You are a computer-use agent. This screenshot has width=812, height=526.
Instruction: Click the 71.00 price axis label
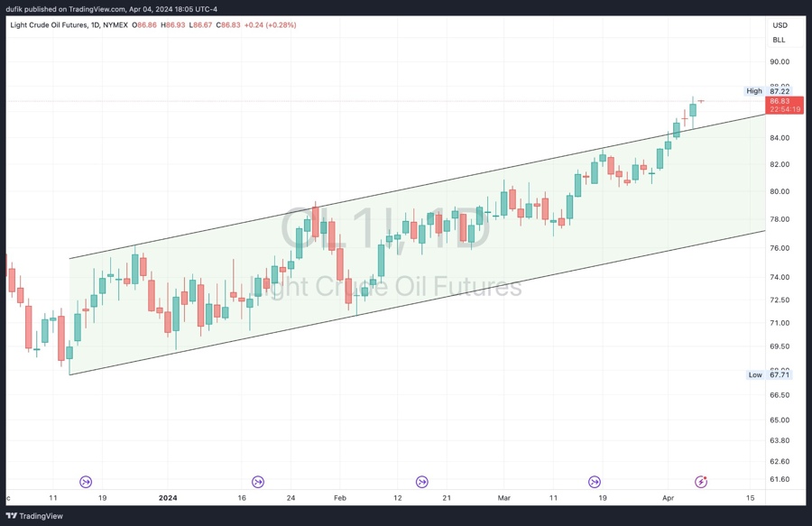780,323
